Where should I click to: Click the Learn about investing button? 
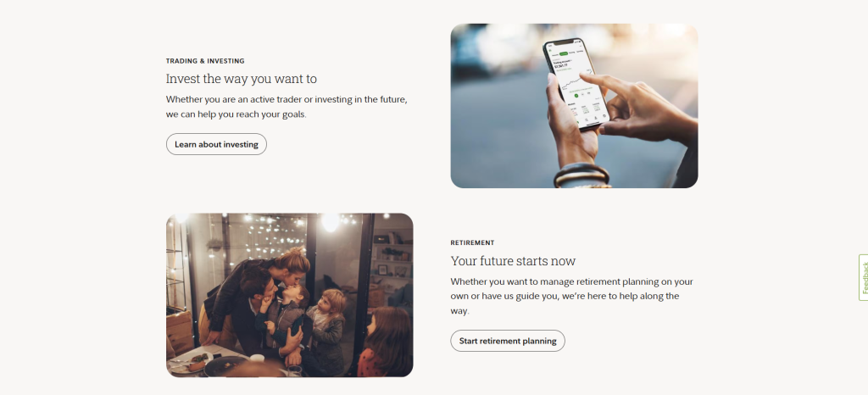216,144
